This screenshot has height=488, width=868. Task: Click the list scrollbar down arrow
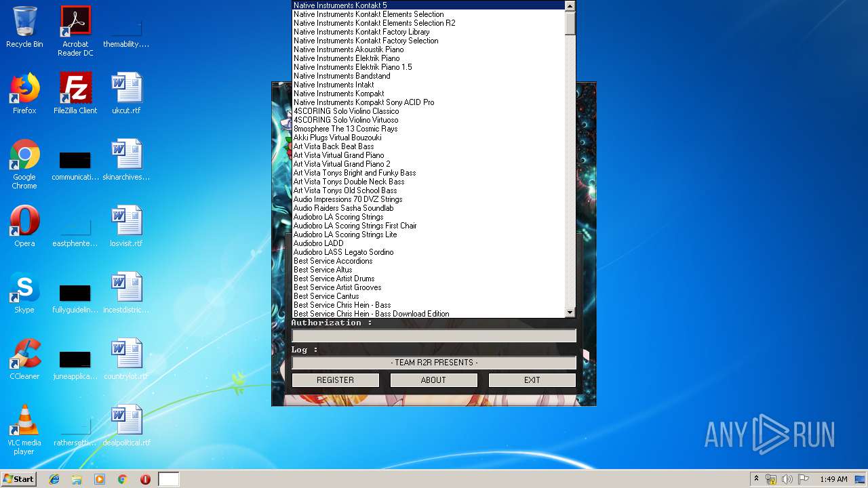pos(570,312)
